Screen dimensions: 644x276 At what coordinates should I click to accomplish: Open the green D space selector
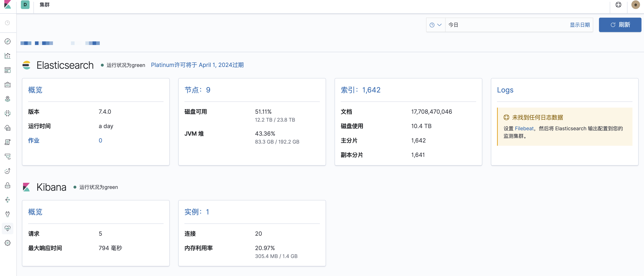tap(25, 4)
